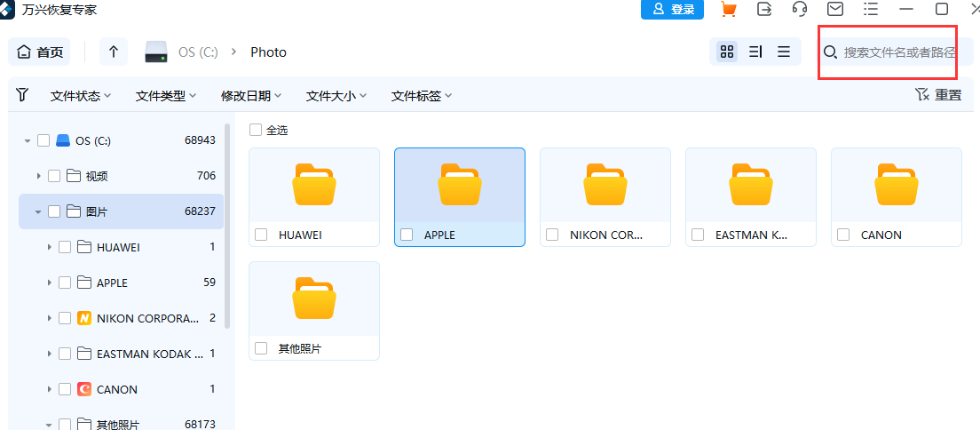The width and height of the screenshot is (980, 430).
Task: Go up one folder level arrow
Action: pyautogui.click(x=113, y=52)
